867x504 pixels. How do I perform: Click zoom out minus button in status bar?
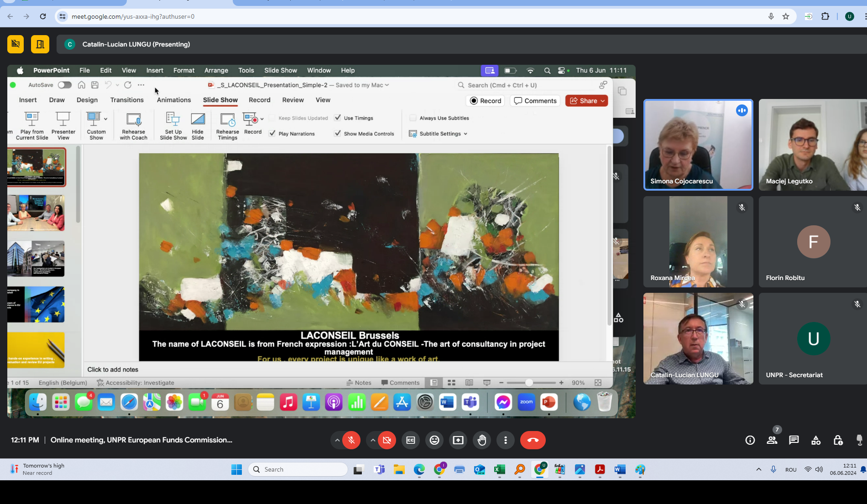pos(501,383)
